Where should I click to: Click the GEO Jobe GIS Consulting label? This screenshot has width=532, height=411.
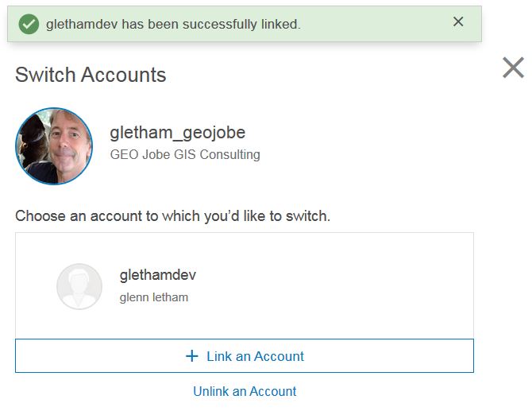tap(184, 154)
